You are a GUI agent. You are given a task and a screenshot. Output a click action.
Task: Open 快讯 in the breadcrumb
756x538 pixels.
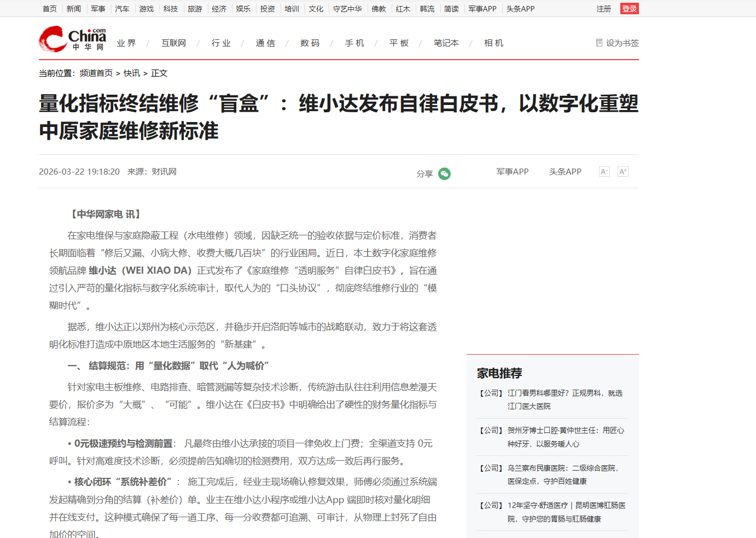(132, 73)
